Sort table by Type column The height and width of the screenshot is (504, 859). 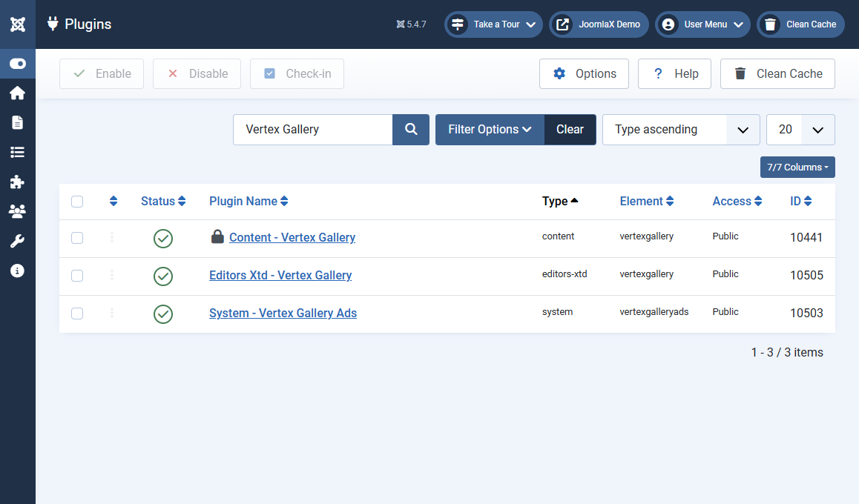560,202
